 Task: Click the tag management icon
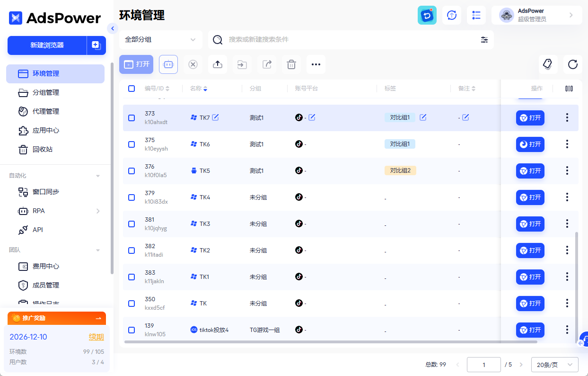pos(548,64)
